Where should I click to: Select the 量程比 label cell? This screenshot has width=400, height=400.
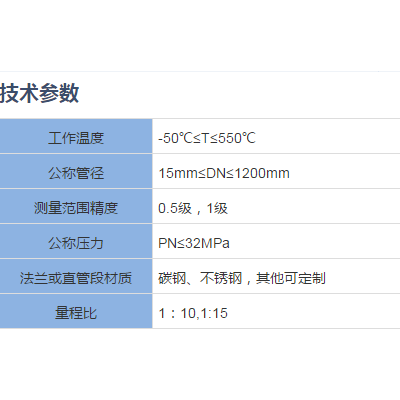76,313
